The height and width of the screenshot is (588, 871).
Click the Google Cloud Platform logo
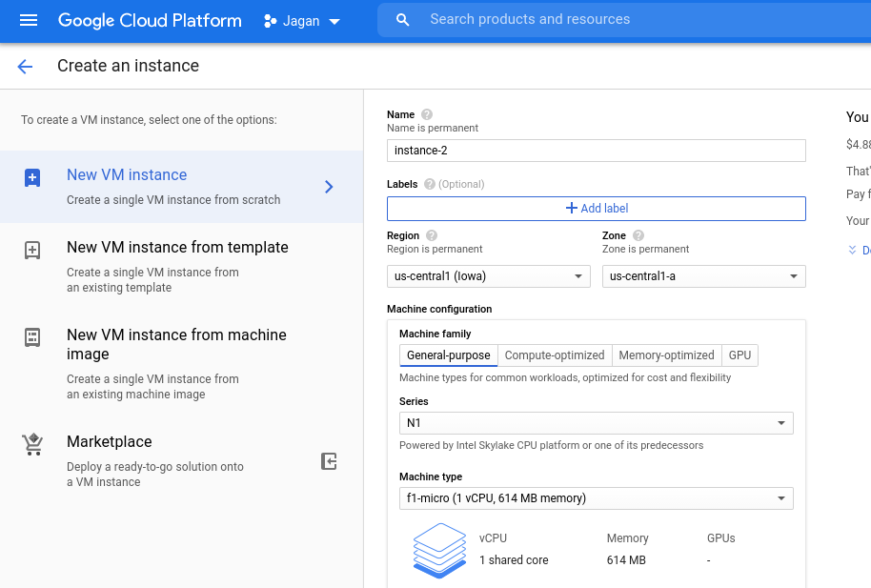tap(150, 21)
